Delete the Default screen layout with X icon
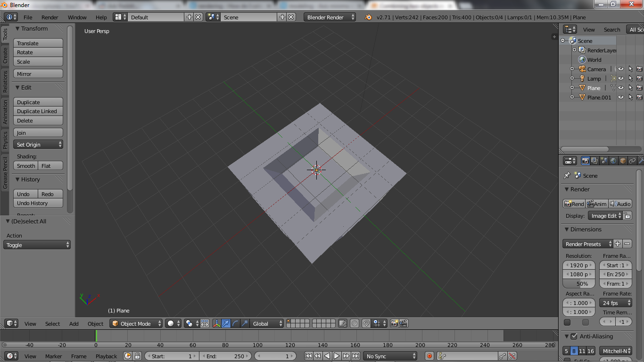644x362 pixels. click(x=198, y=17)
